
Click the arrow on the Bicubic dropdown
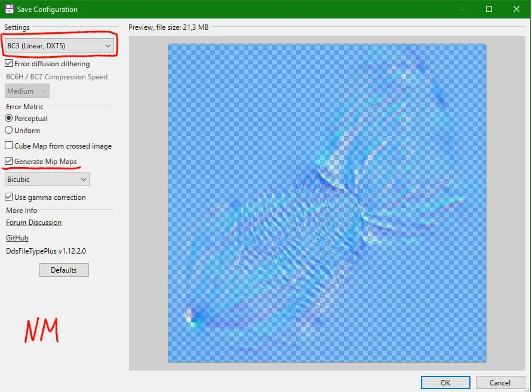[x=83, y=179]
